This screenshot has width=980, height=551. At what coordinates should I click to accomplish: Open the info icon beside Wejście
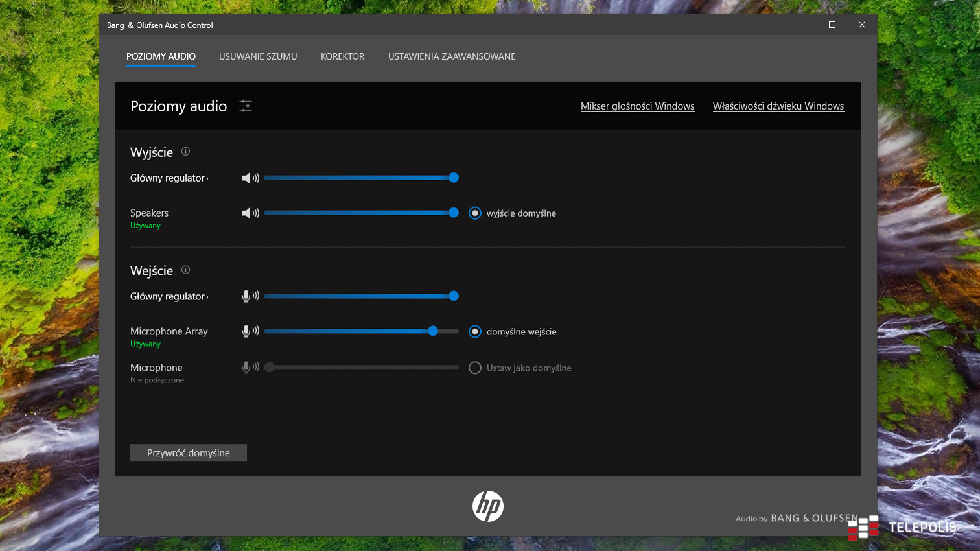pos(185,270)
